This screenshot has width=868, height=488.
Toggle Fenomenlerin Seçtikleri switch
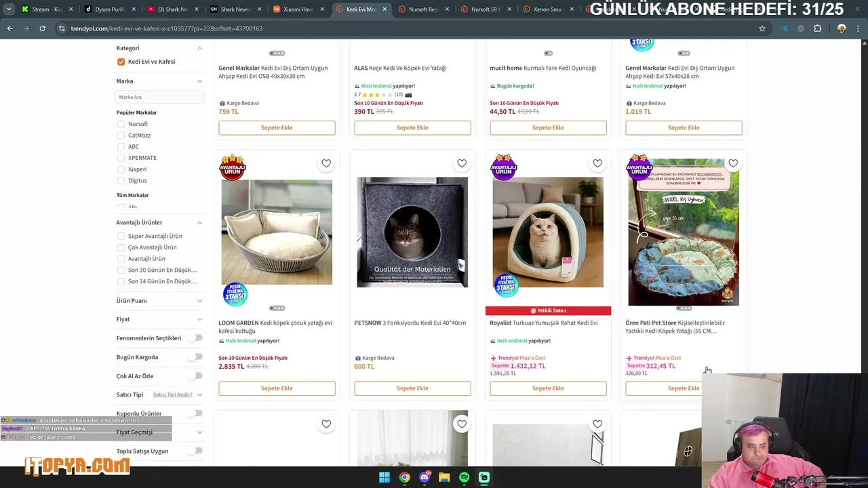point(195,338)
